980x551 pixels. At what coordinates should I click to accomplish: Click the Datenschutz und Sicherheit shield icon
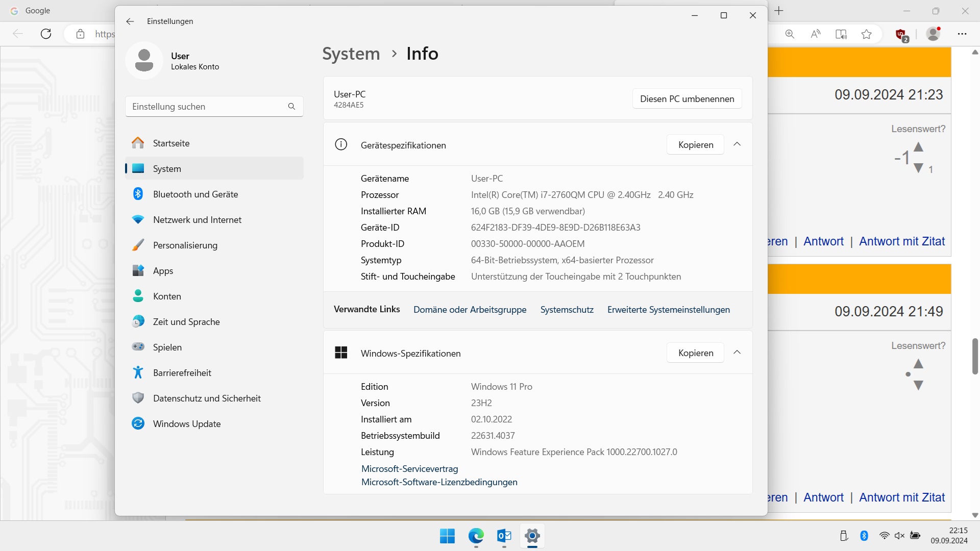tap(138, 398)
